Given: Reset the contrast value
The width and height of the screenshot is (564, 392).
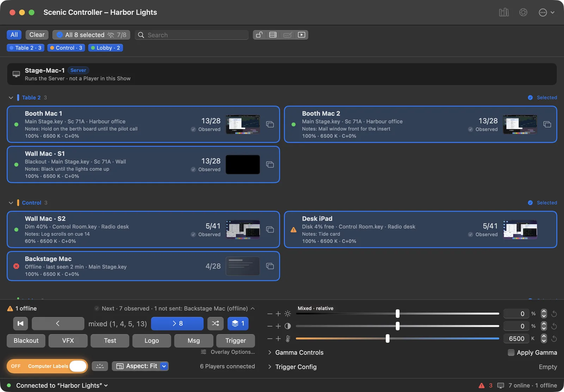Looking at the screenshot, I should coord(554,326).
